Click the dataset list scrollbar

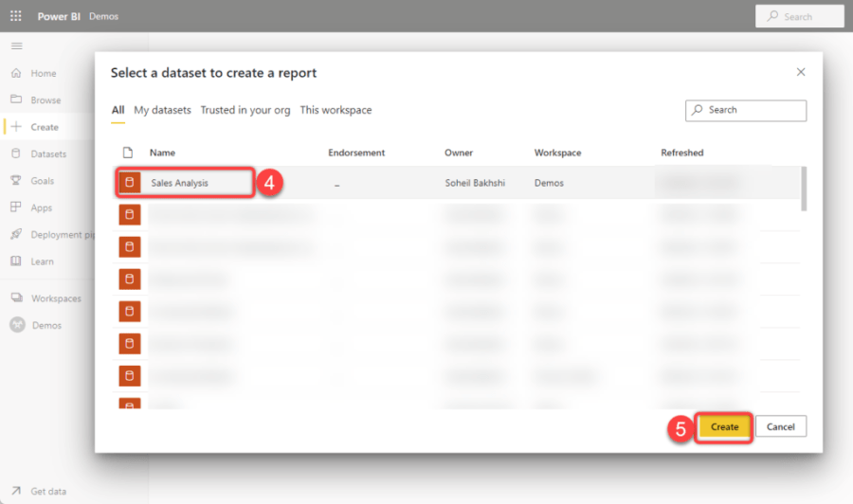point(804,189)
